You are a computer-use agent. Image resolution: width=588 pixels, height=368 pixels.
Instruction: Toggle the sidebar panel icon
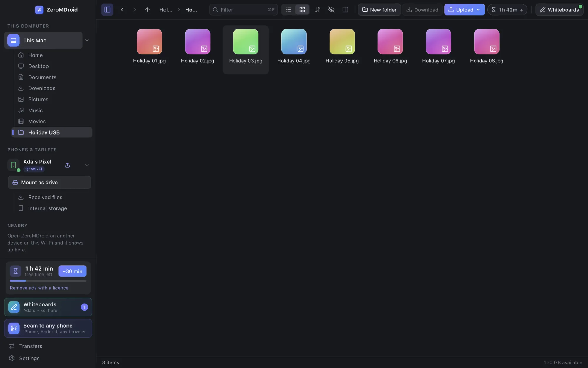tap(107, 10)
